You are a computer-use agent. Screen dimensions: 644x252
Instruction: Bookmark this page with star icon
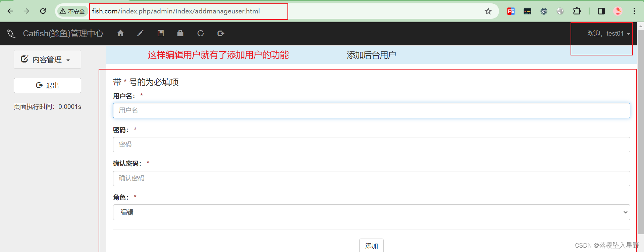pyautogui.click(x=488, y=11)
